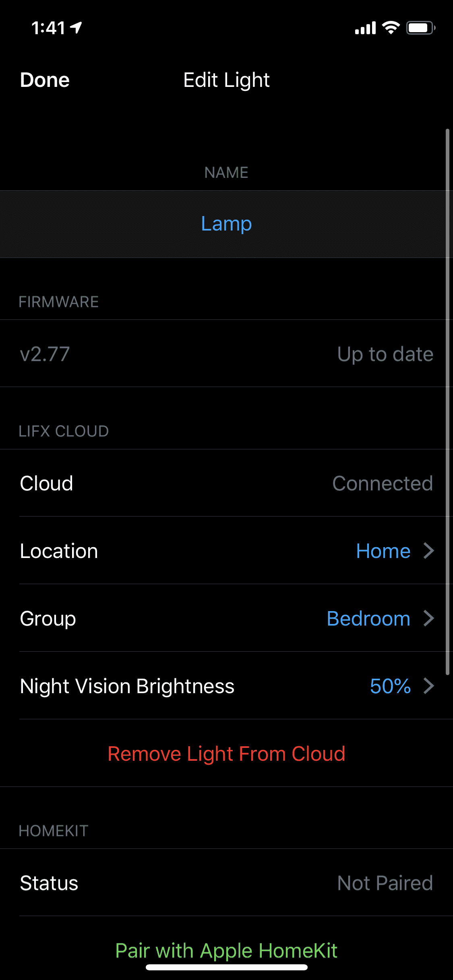Tap the chevron next to 50%
The height and width of the screenshot is (980, 453).
pos(429,686)
